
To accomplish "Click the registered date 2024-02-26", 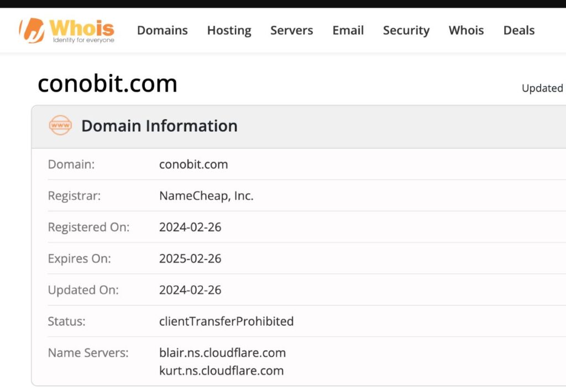I will point(190,227).
